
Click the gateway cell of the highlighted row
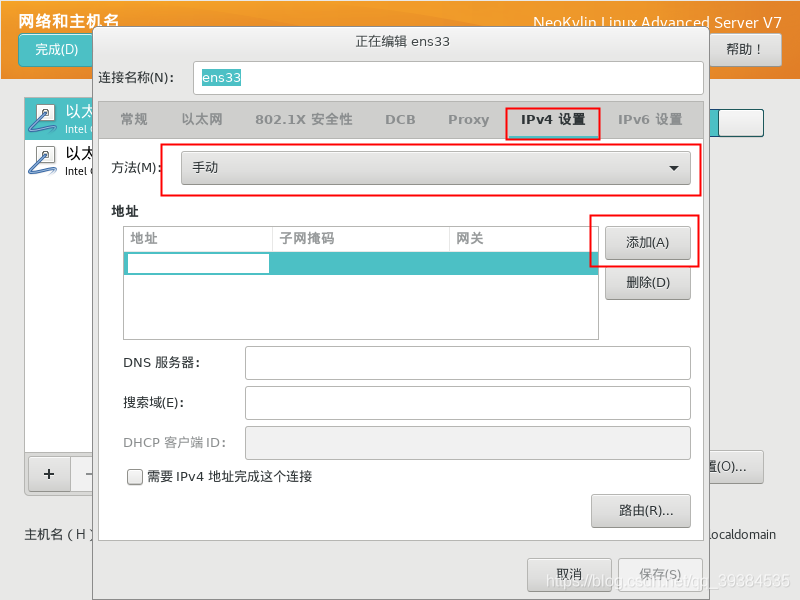523,263
